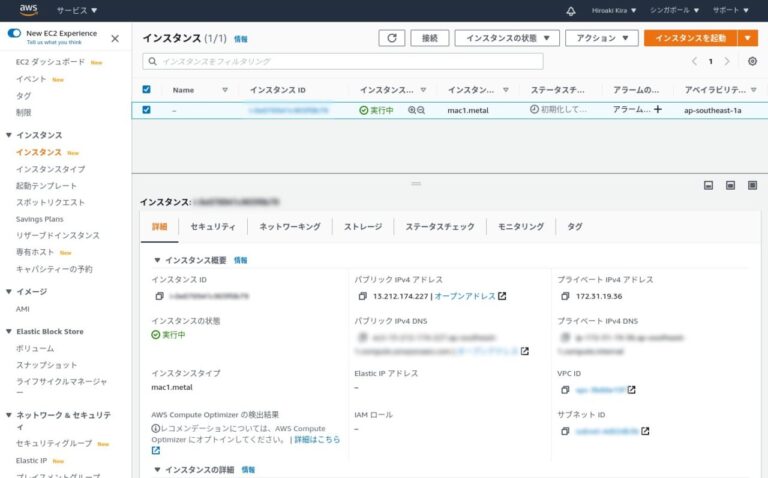Collapse the インスタンス概要 section
This screenshot has height=478, width=768.
click(x=157, y=260)
